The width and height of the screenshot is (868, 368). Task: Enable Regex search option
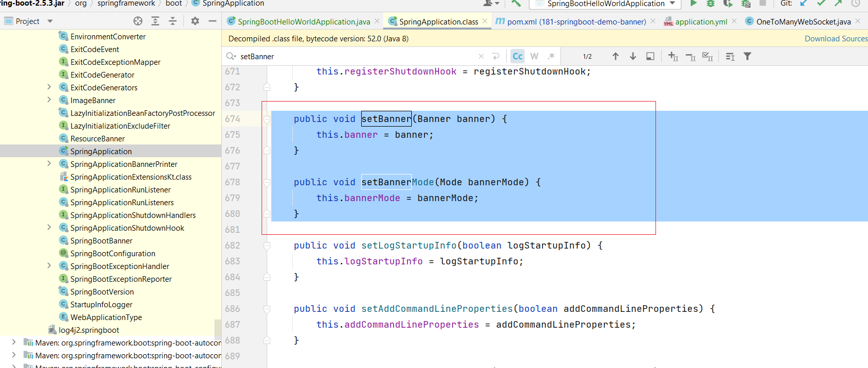(x=551, y=56)
